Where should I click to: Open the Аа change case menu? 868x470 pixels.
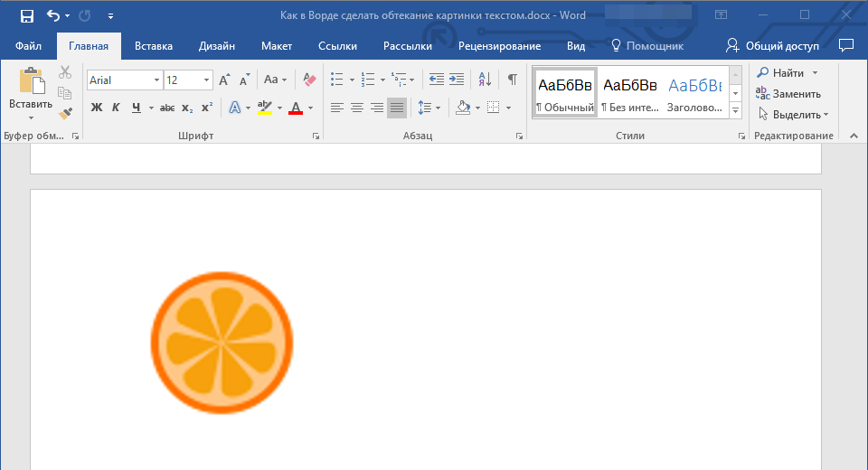click(275, 80)
